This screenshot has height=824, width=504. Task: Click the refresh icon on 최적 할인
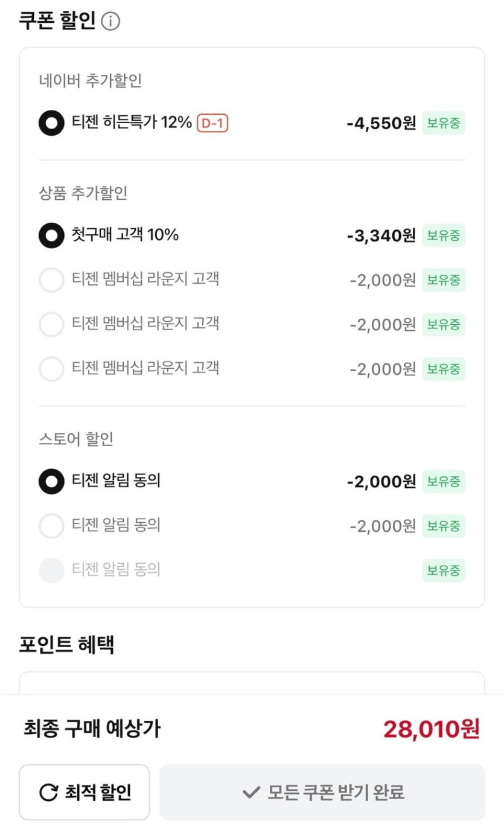48,792
